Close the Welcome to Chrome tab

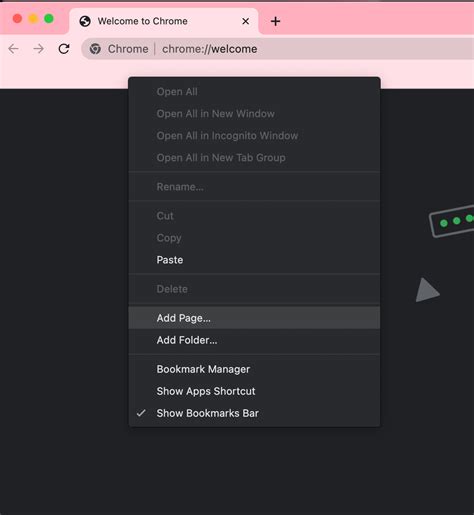coord(246,21)
